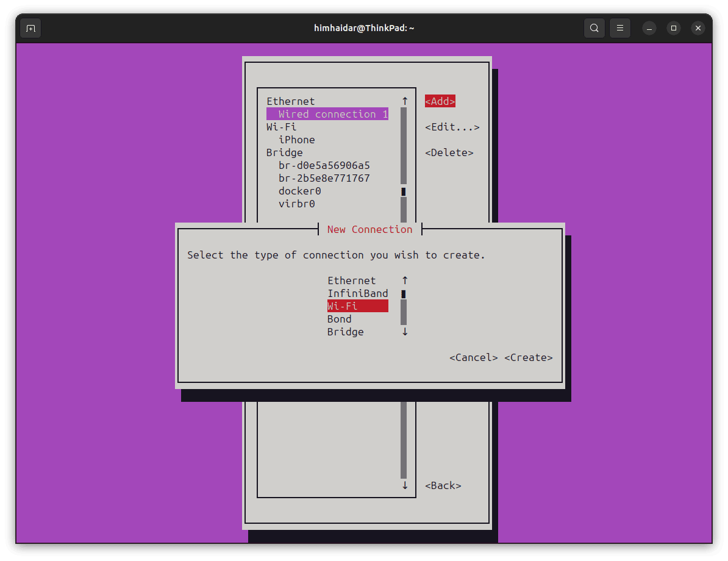The image size is (728, 561).
Task: Select the iPhone Wi-Fi connection
Action: click(x=297, y=139)
